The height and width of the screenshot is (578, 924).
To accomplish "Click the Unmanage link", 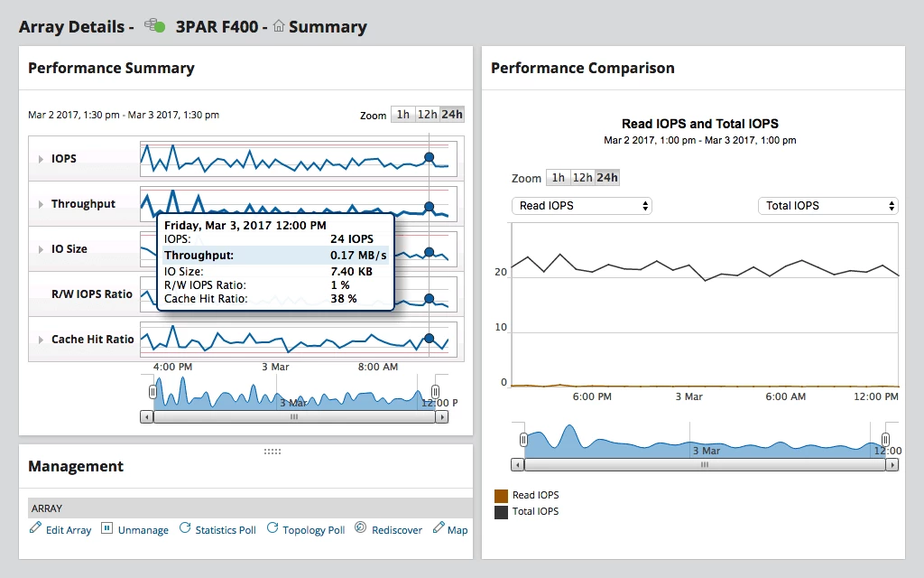I will pos(143,530).
